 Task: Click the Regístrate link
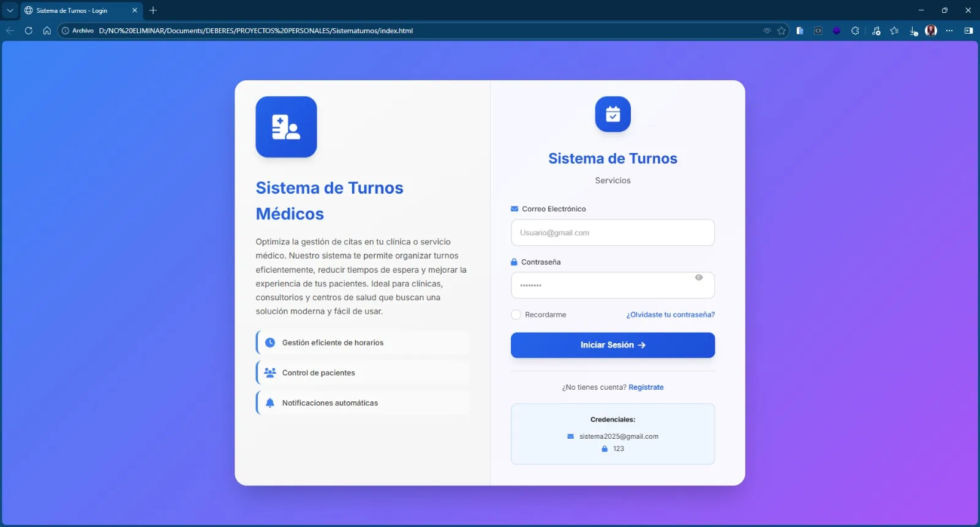click(646, 387)
